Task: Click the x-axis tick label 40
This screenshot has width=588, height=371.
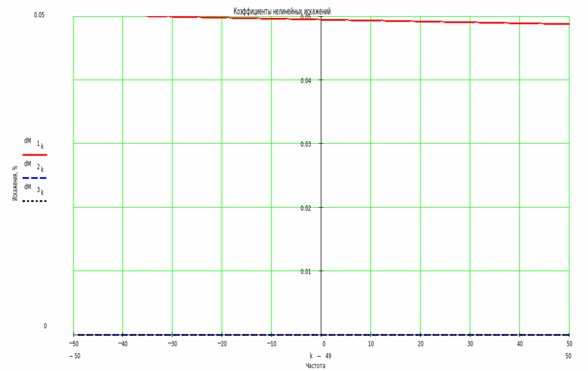Action: tap(520, 343)
